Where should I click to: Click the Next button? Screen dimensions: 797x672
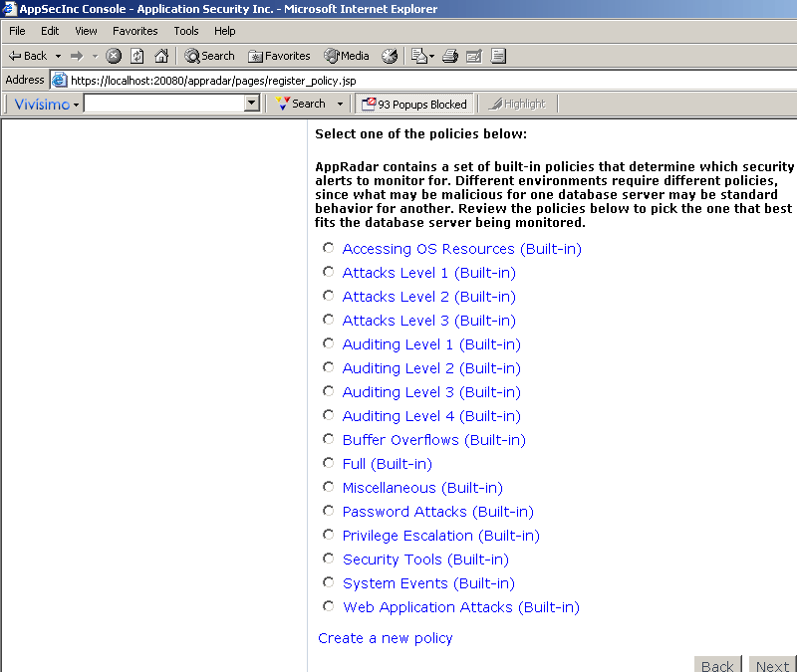(x=773, y=665)
